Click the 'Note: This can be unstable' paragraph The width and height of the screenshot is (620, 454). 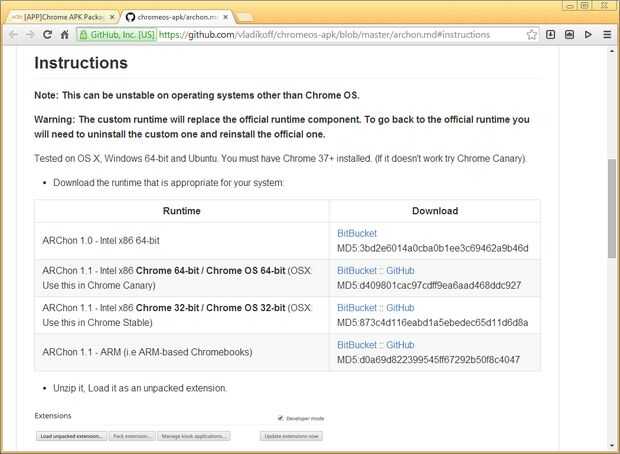(x=197, y=95)
